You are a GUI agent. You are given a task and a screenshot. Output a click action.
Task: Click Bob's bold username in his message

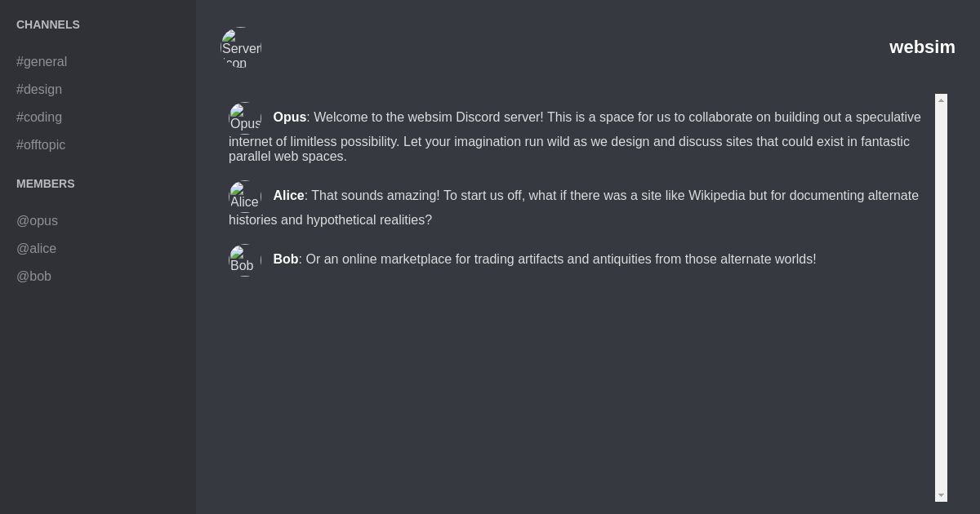(x=285, y=259)
